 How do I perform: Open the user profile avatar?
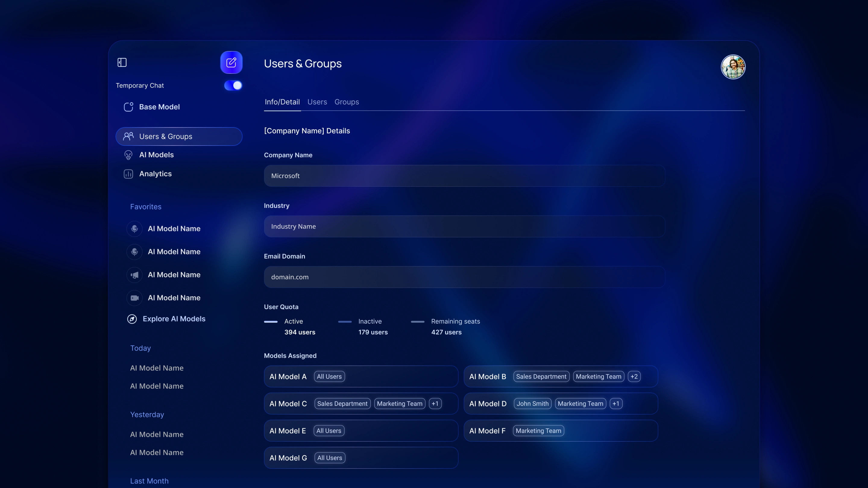click(733, 67)
